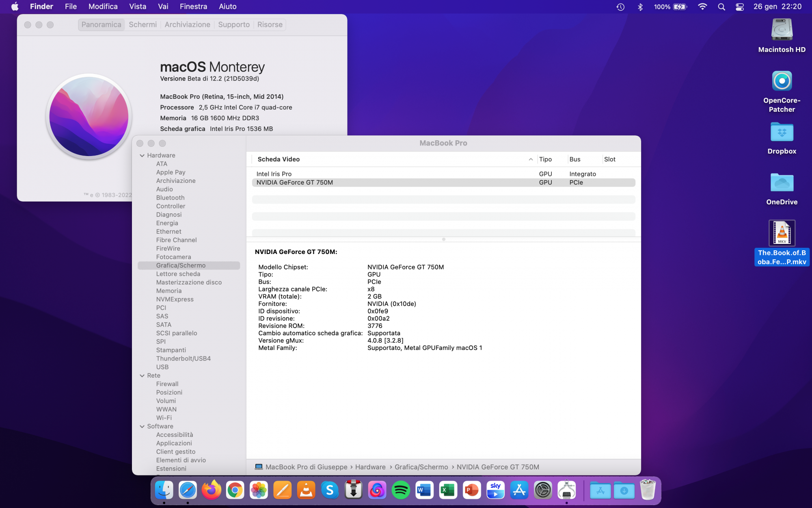The height and width of the screenshot is (508, 812).
Task: Open the Modifica menu
Action: (x=103, y=7)
